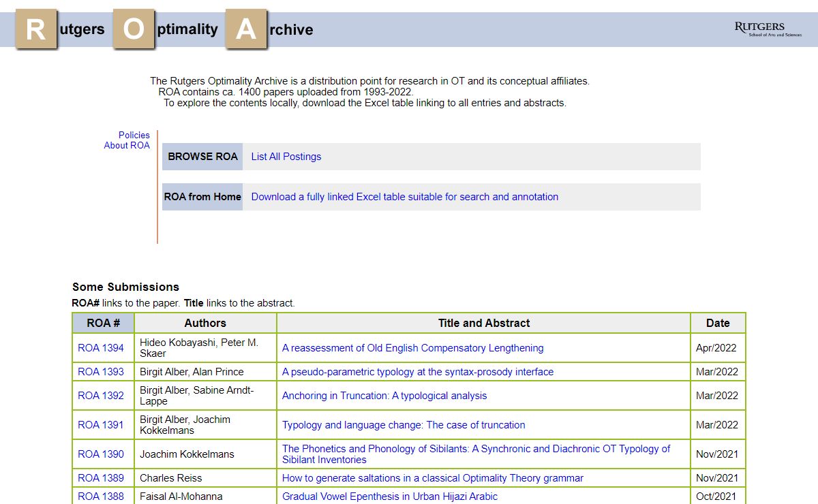
Task: Select author cell 'Birgit Alber, Joachim Kokkelmans'
Action: tap(205, 425)
